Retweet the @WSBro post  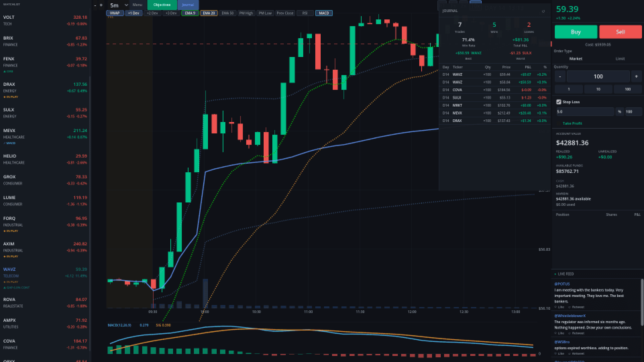tap(576, 354)
